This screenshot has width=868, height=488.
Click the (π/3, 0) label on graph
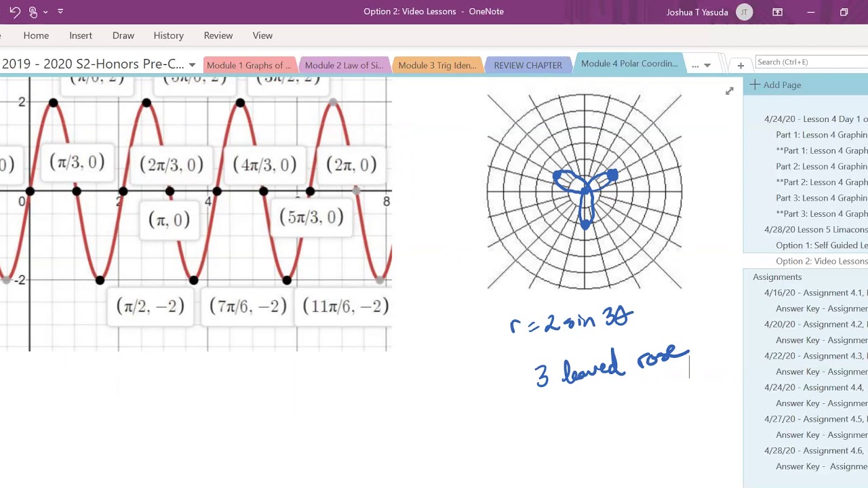77,162
